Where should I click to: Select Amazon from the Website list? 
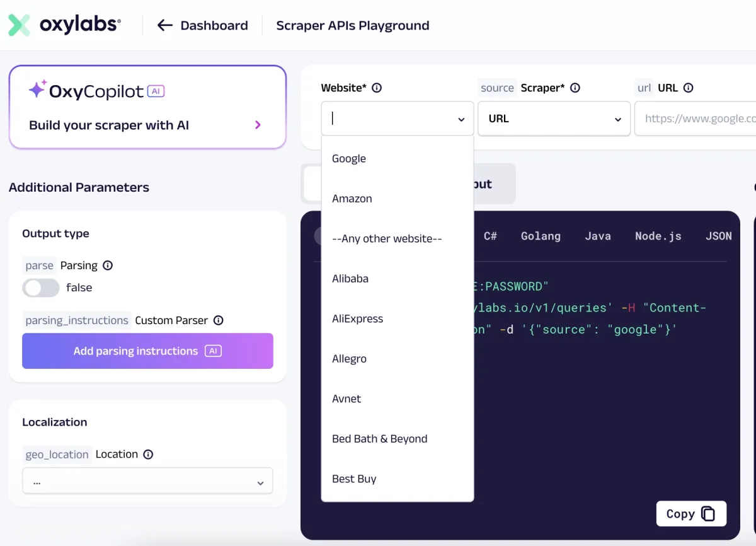(x=398, y=199)
